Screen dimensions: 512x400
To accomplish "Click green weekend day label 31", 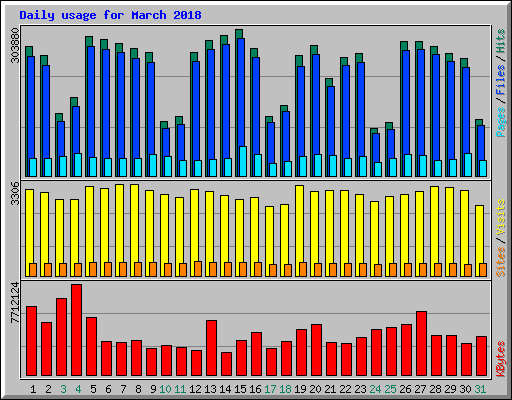I will coord(480,389).
